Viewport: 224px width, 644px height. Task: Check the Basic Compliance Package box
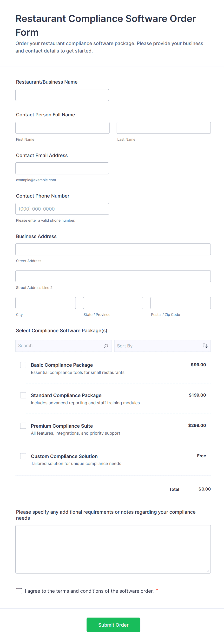click(x=23, y=365)
